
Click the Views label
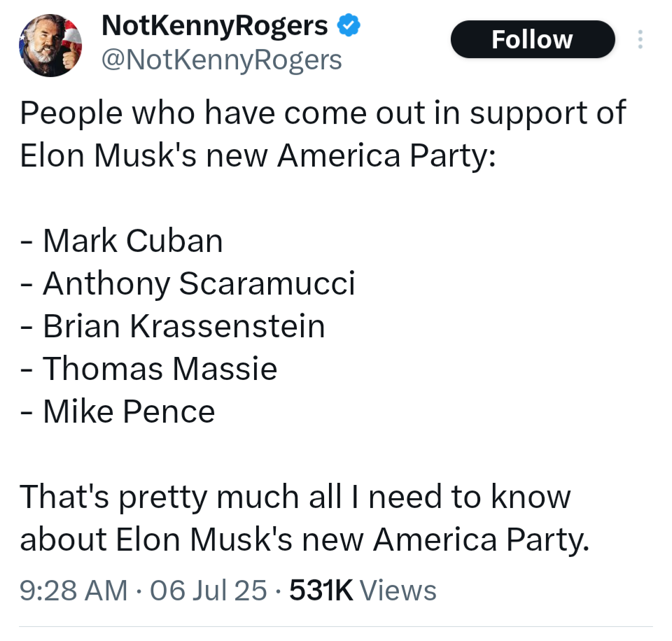[x=398, y=590]
